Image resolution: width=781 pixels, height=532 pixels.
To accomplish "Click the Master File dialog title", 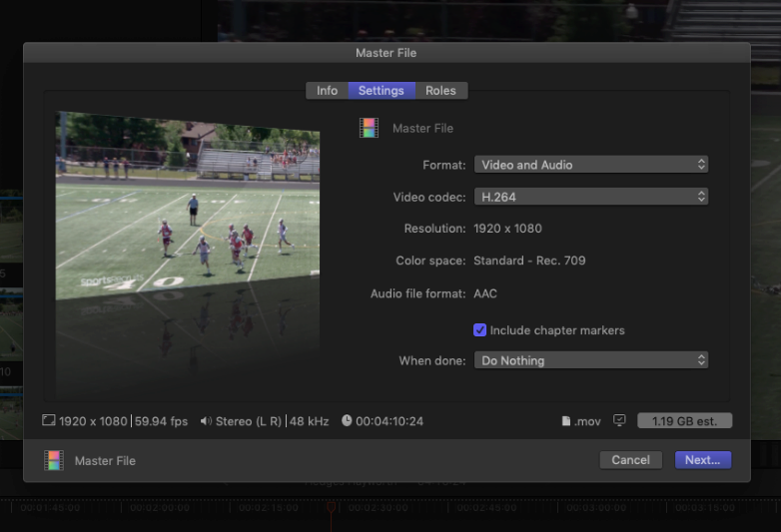I will tap(387, 53).
